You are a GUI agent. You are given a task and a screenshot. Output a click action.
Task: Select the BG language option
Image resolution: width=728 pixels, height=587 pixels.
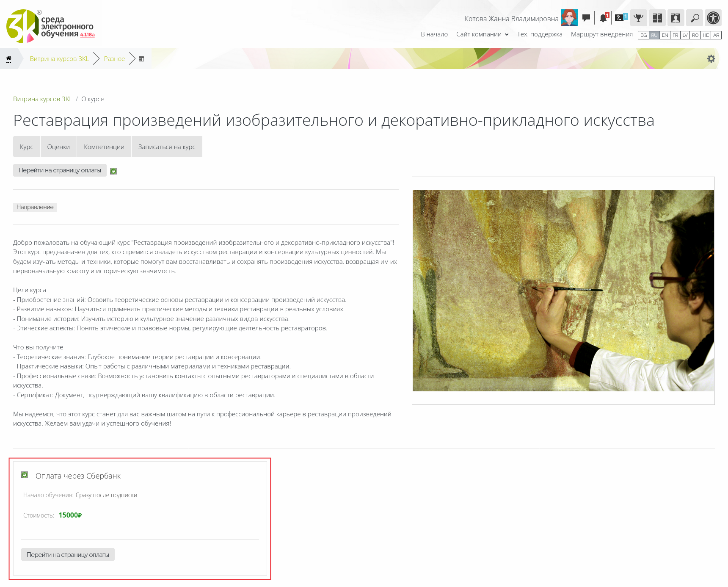click(x=643, y=35)
